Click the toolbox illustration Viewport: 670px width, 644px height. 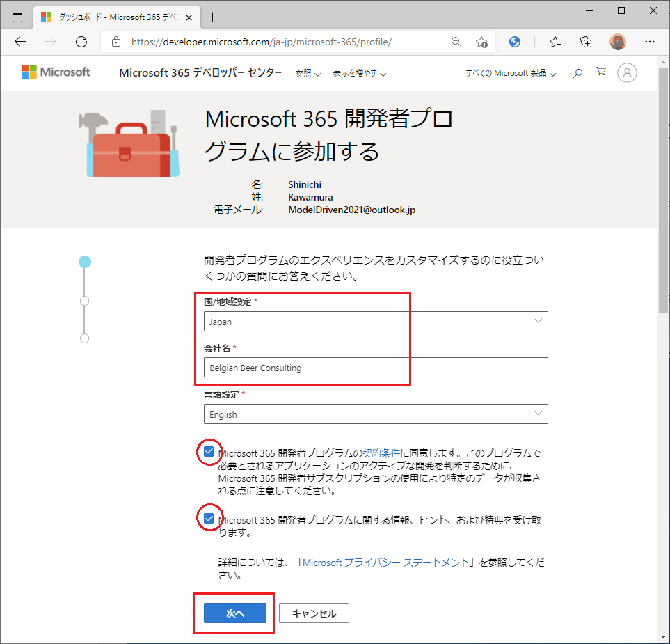(x=129, y=143)
